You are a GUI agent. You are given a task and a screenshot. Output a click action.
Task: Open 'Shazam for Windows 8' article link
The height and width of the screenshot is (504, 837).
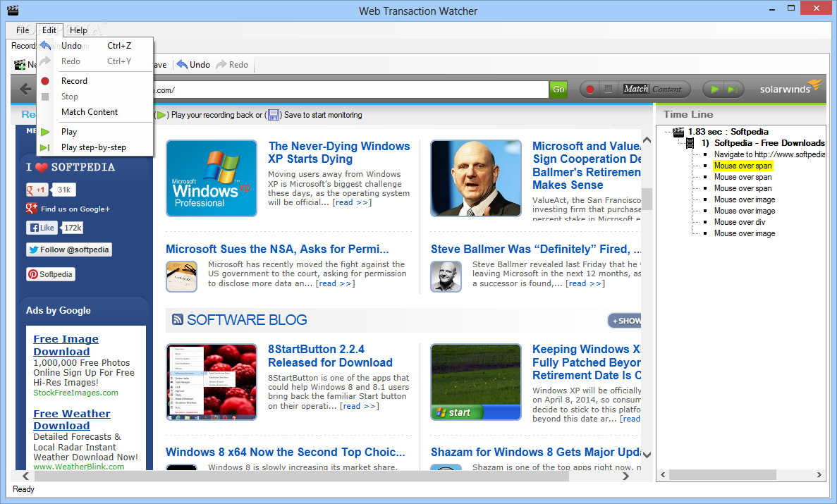(x=535, y=453)
